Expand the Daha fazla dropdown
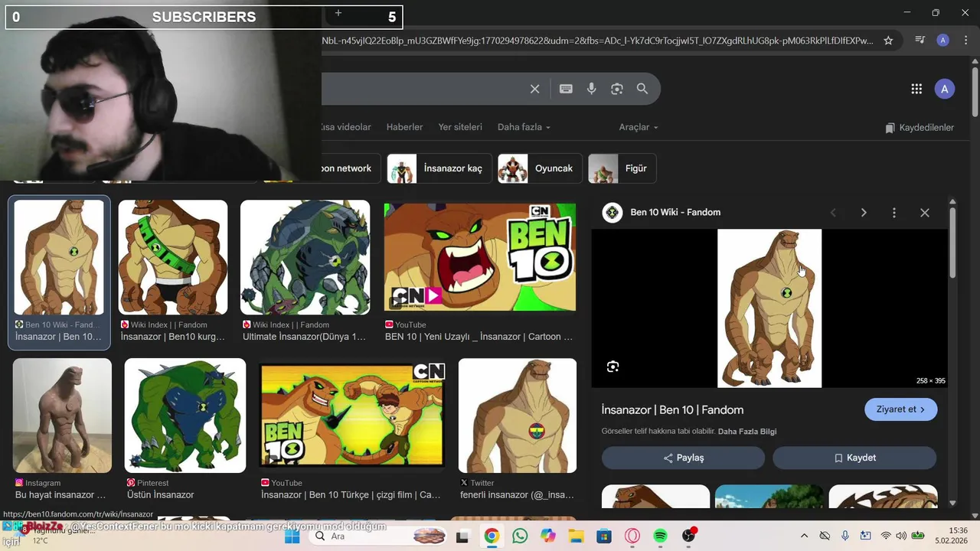 [x=524, y=127]
